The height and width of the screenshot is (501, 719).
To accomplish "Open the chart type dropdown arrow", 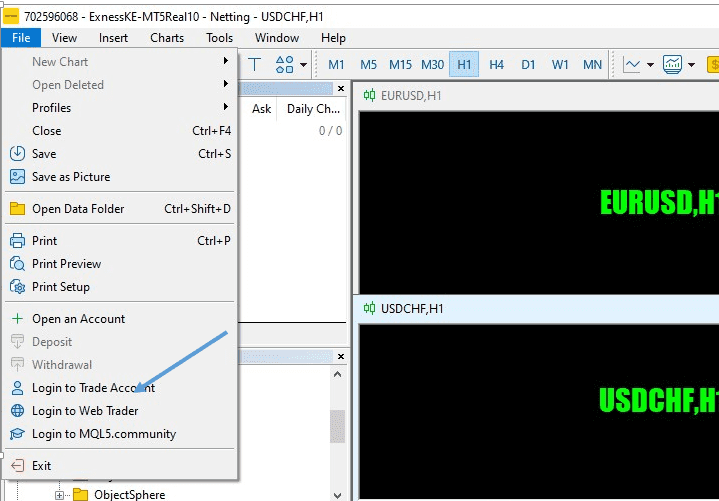I will [650, 65].
